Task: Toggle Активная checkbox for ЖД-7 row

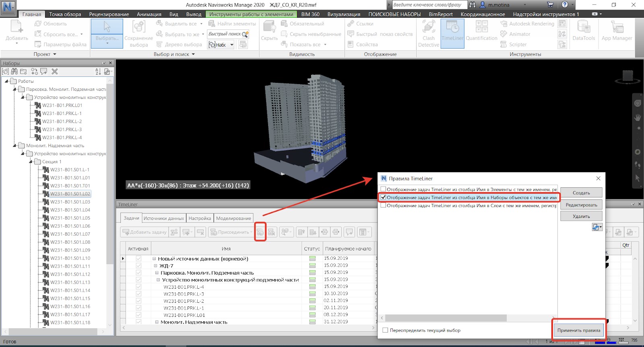Action: (x=138, y=266)
